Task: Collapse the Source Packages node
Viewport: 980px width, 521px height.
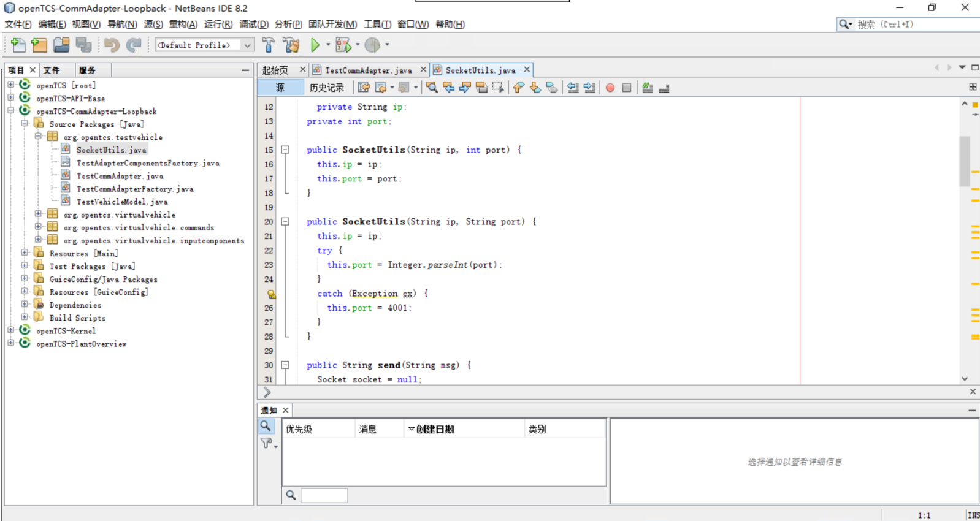Action: point(25,123)
